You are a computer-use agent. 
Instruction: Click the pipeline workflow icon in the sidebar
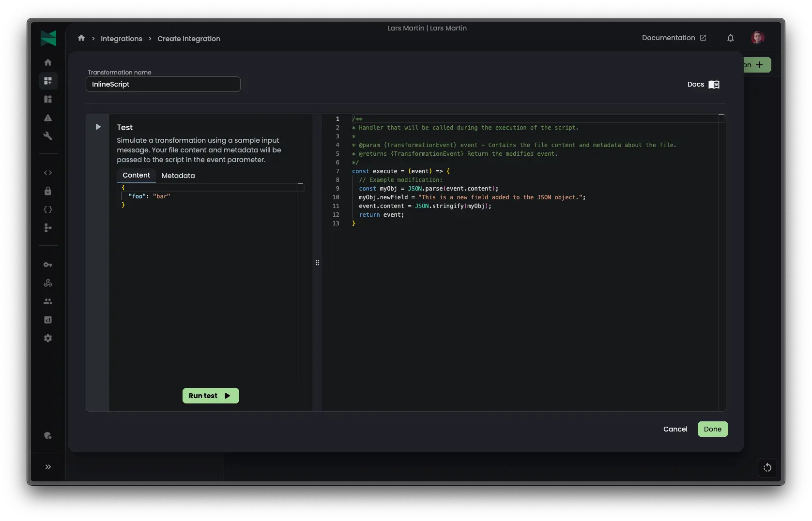(x=48, y=228)
